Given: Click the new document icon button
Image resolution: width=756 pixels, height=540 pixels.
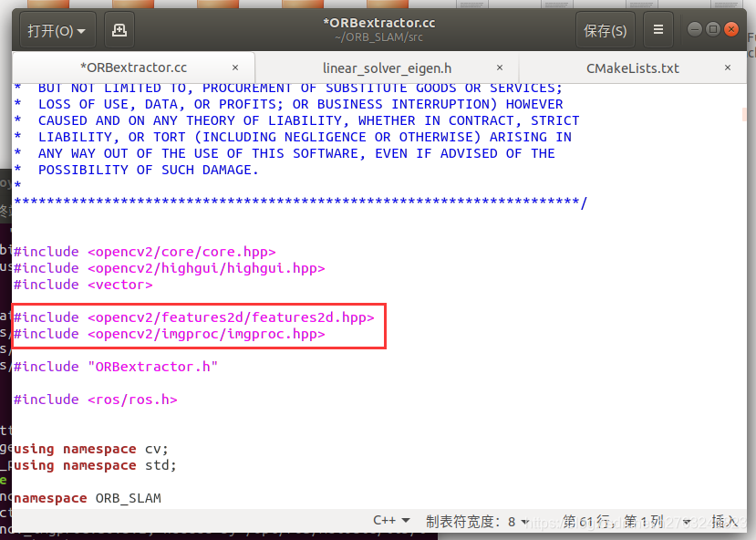Looking at the screenshot, I should pyautogui.click(x=119, y=30).
